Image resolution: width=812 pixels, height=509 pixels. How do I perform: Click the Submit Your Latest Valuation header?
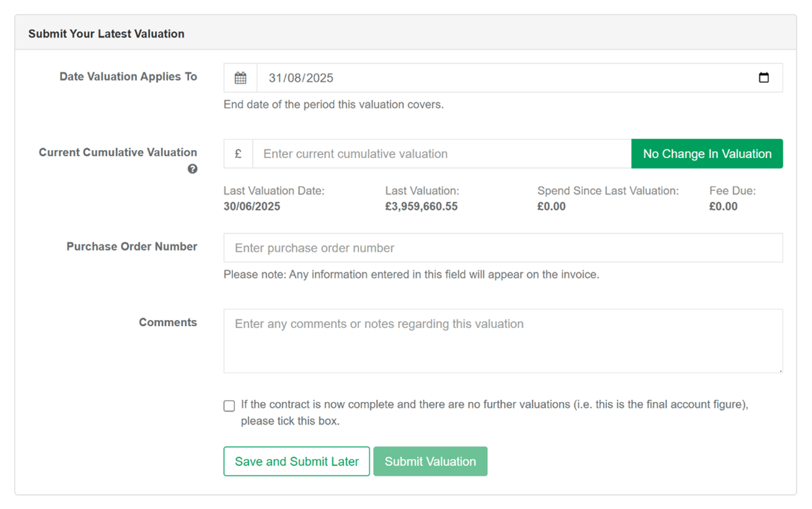(x=105, y=33)
